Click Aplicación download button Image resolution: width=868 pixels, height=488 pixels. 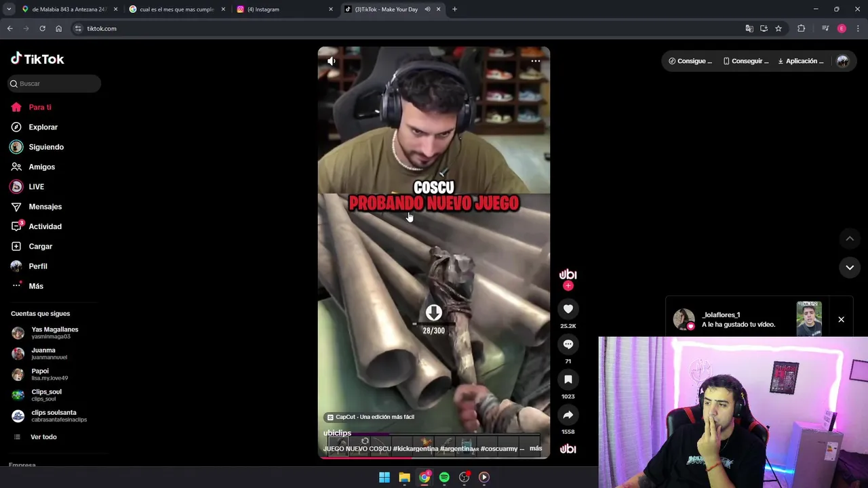[x=801, y=61]
